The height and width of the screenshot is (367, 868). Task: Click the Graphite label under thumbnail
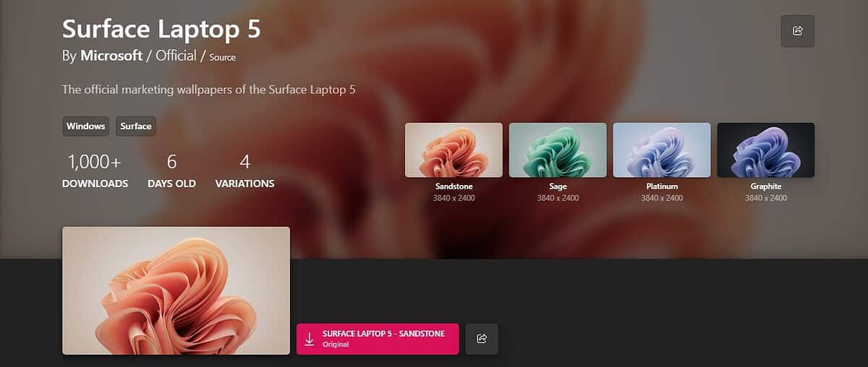[766, 186]
